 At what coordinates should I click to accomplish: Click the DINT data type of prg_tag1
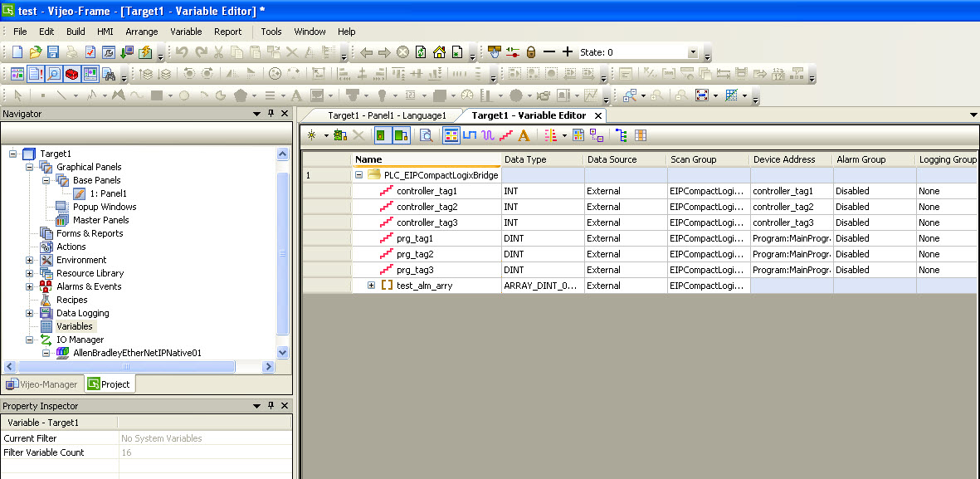(543, 238)
